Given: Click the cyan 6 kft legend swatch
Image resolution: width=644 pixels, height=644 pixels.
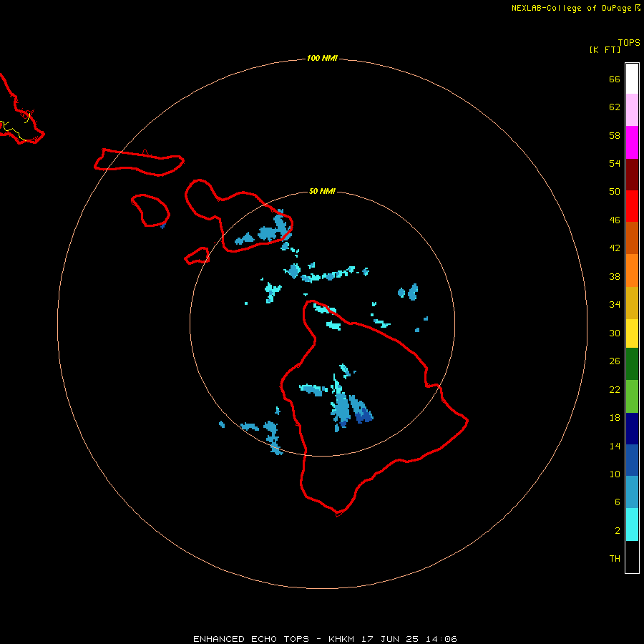Looking at the screenshot, I should 632,525.
